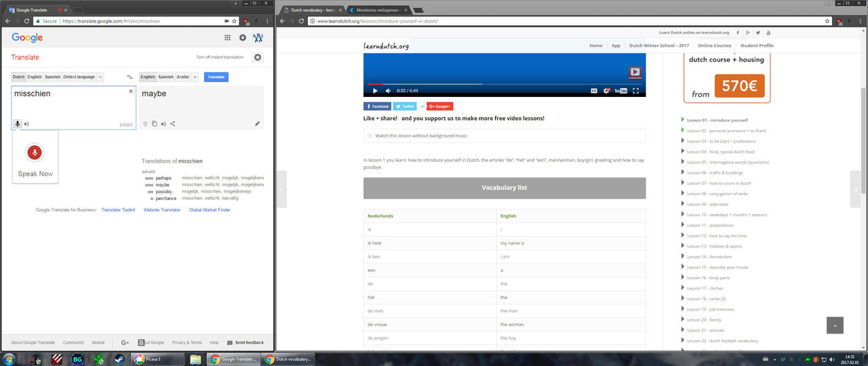Image resolution: width=868 pixels, height=366 pixels.
Task: Share the lesson on Google+
Action: coord(439,106)
